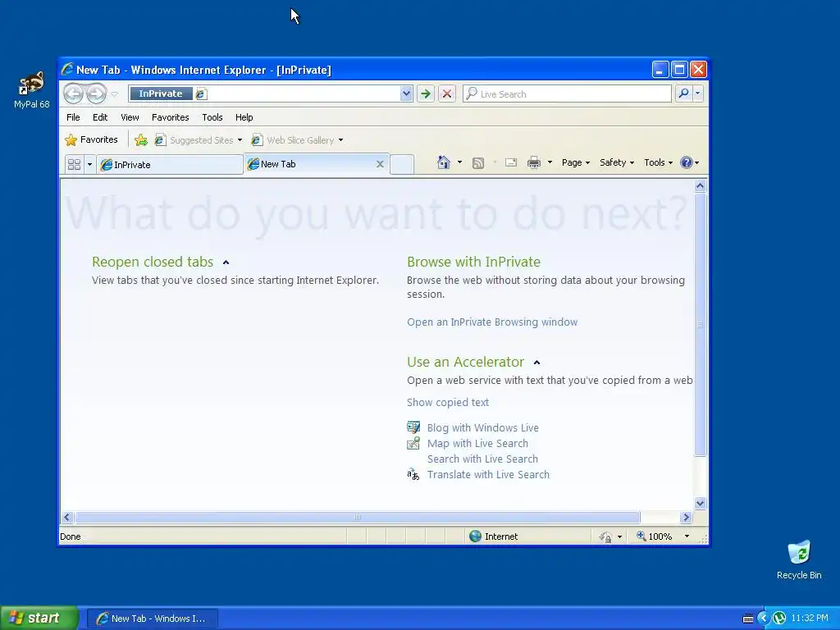840x630 pixels.
Task: Open the File menu
Action: (x=73, y=117)
